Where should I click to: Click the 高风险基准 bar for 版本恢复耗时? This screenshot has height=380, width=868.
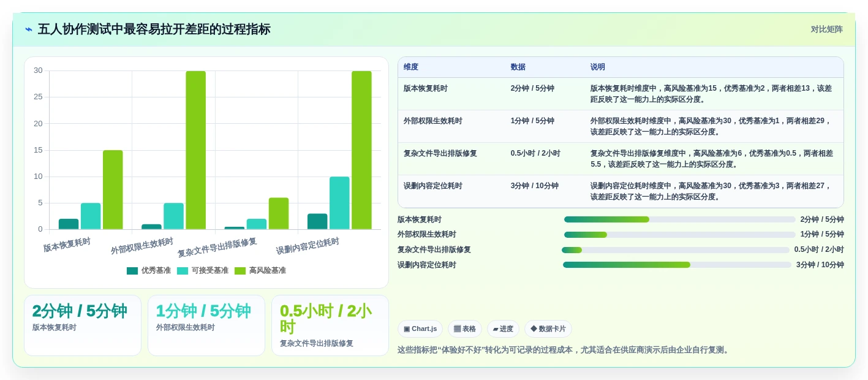click(113, 190)
